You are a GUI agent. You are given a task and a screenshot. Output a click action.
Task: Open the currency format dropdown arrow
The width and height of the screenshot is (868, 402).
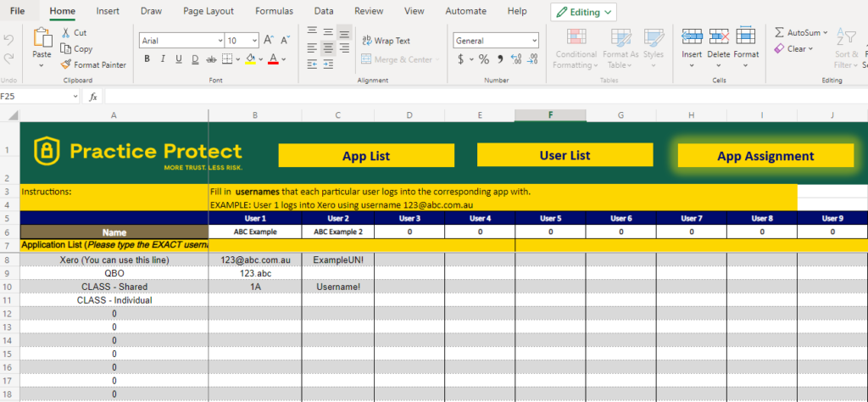coord(471,59)
